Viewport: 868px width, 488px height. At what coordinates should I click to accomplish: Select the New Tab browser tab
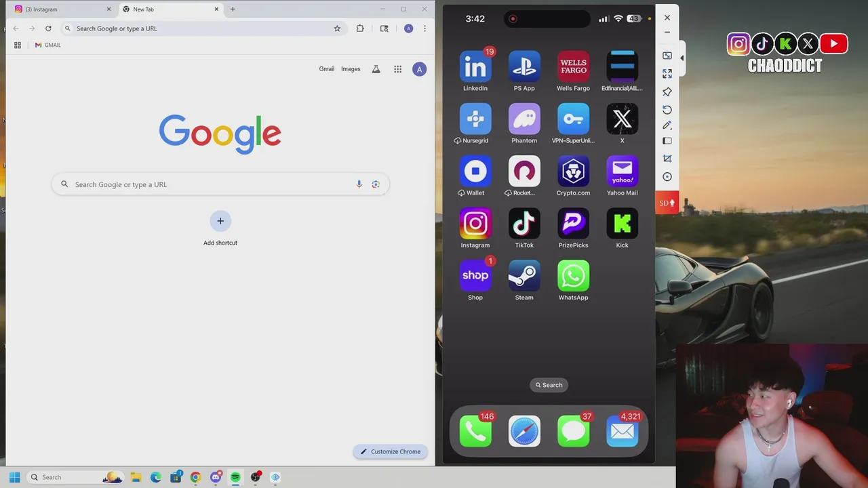[x=171, y=9]
